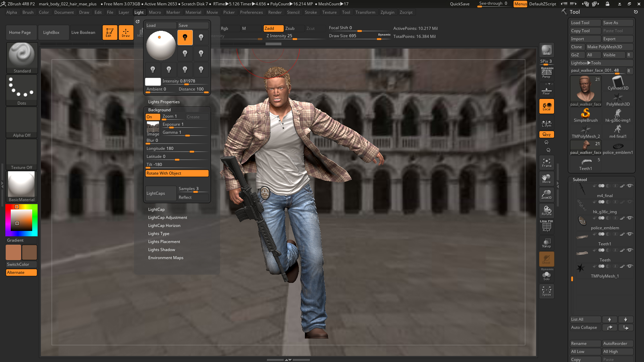Toggle the Floor grid icon
644x362 pixels.
point(546,91)
